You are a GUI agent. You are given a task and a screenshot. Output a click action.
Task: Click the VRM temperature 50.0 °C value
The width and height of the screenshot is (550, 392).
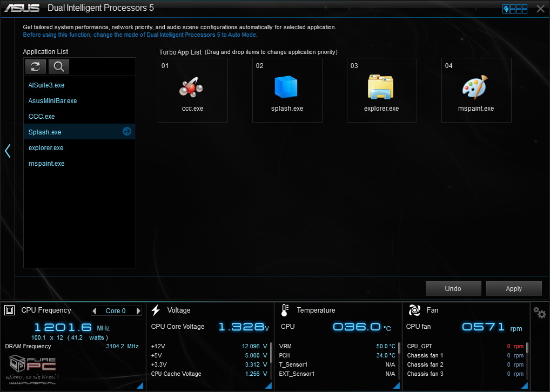(386, 346)
